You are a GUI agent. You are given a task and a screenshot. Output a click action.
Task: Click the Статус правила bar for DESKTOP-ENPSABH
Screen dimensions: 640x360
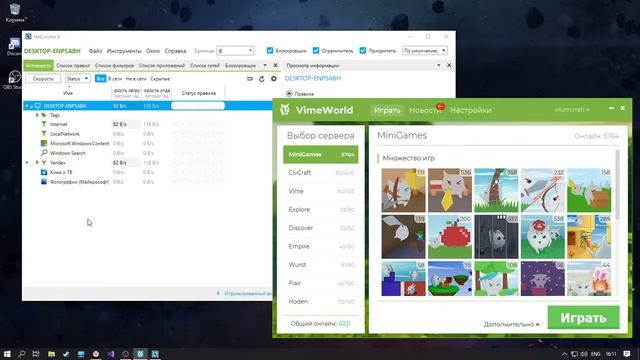point(198,106)
